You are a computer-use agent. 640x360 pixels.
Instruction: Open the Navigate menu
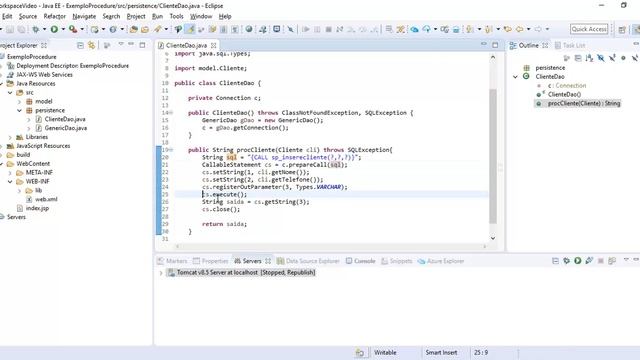point(84,16)
